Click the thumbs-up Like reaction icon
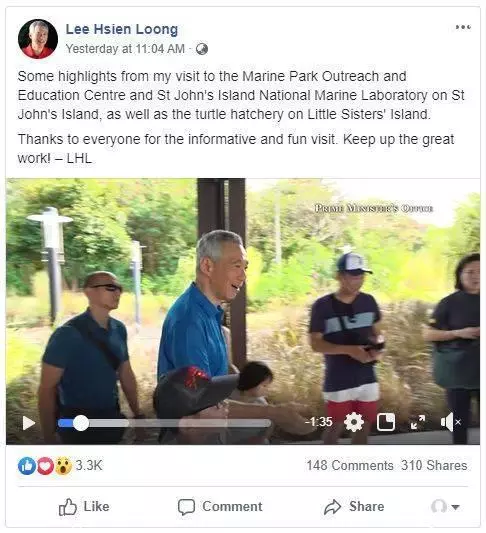The height and width of the screenshot is (533, 486). click(x=27, y=466)
